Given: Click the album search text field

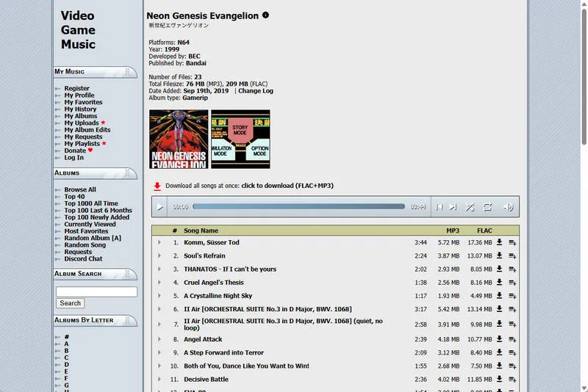Looking at the screenshot, I should pyautogui.click(x=96, y=291).
